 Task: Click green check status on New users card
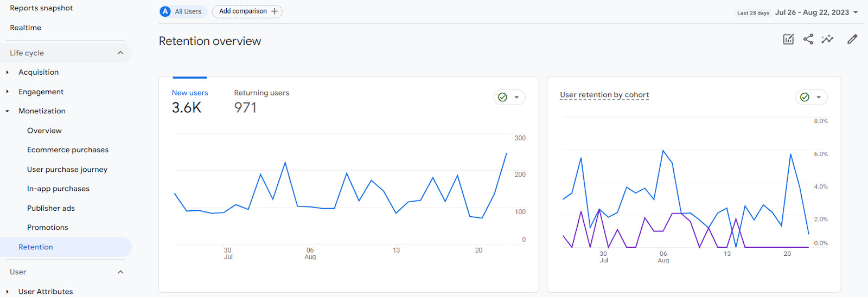(x=502, y=97)
